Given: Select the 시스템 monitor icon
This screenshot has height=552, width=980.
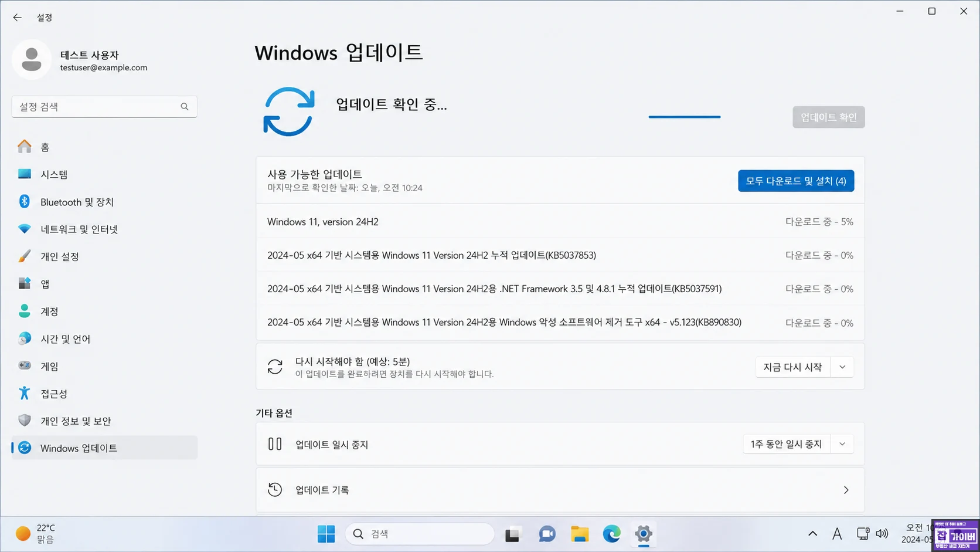Looking at the screenshot, I should pyautogui.click(x=25, y=174).
